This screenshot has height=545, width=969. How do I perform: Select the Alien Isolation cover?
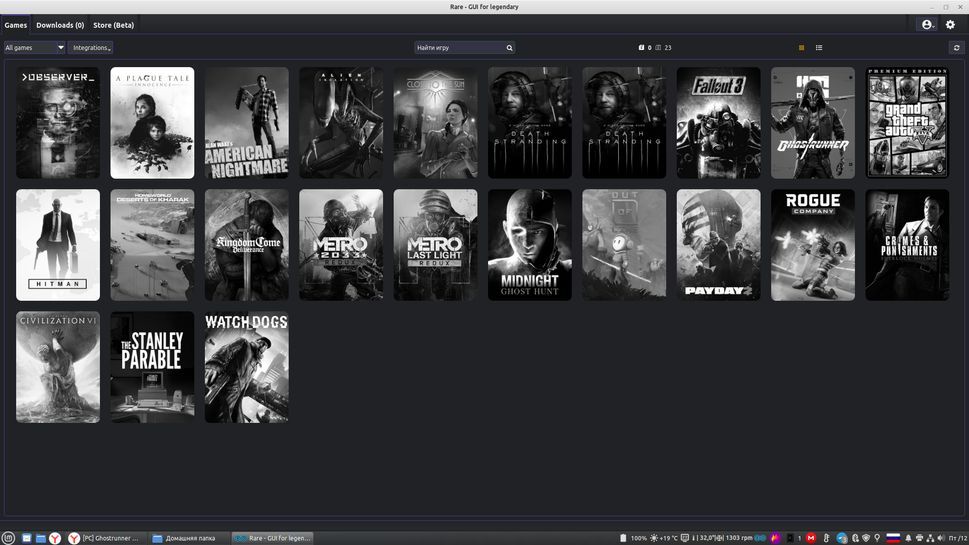tap(341, 123)
